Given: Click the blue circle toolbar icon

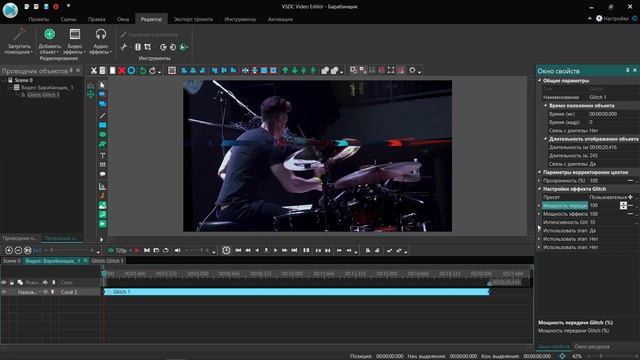Looking at the screenshot, I should click(x=131, y=71).
